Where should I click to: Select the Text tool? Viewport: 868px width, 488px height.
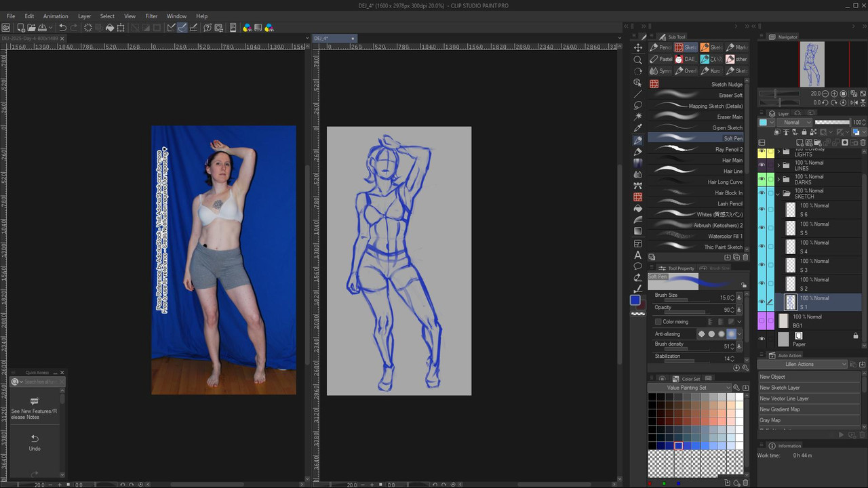(x=637, y=255)
